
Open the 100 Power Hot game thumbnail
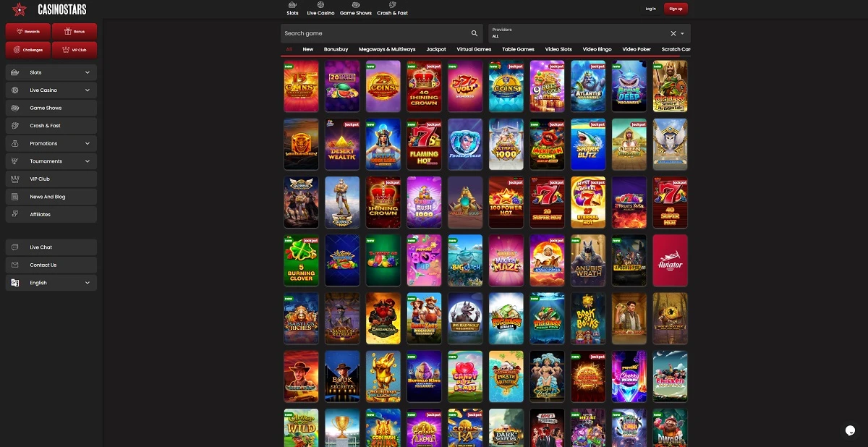tap(506, 203)
